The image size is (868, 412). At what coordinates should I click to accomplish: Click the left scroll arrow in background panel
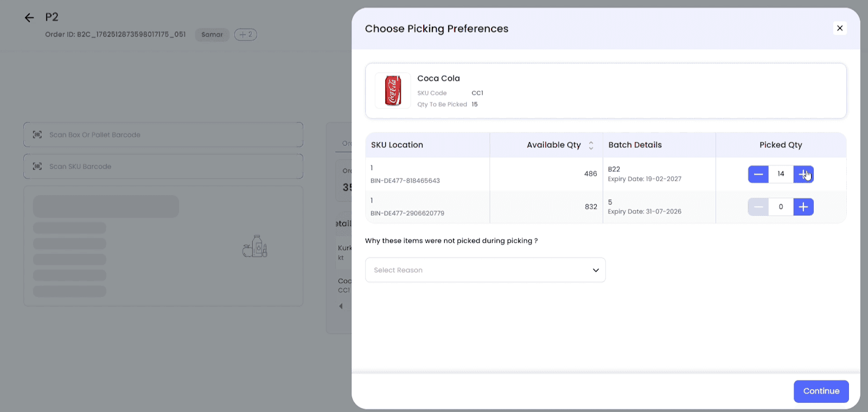click(x=341, y=306)
